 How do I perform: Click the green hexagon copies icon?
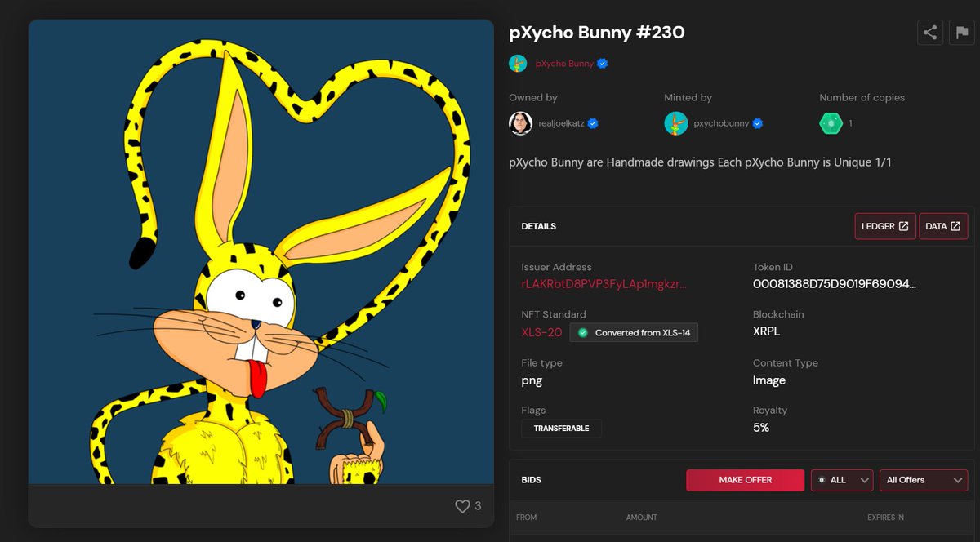pyautogui.click(x=831, y=122)
